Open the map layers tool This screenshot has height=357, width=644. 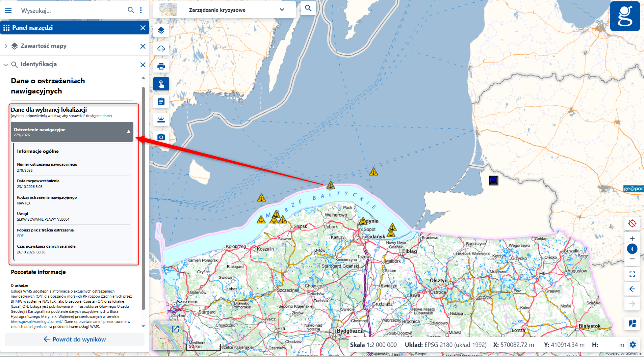point(161,30)
